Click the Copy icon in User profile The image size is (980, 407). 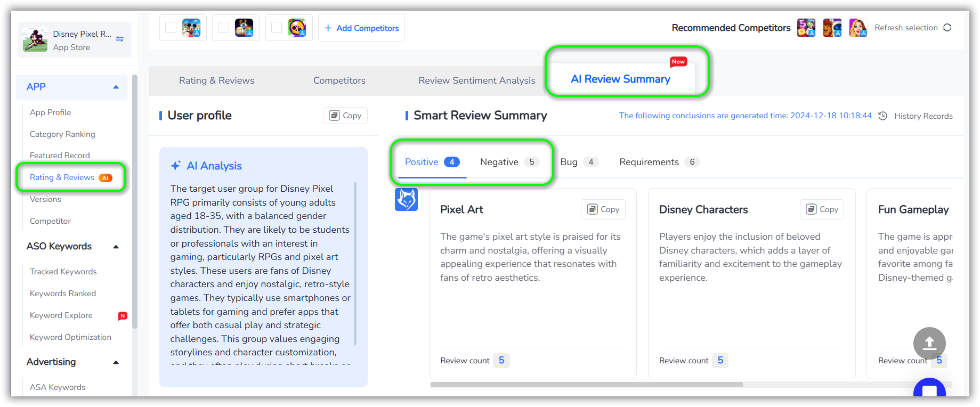click(334, 116)
